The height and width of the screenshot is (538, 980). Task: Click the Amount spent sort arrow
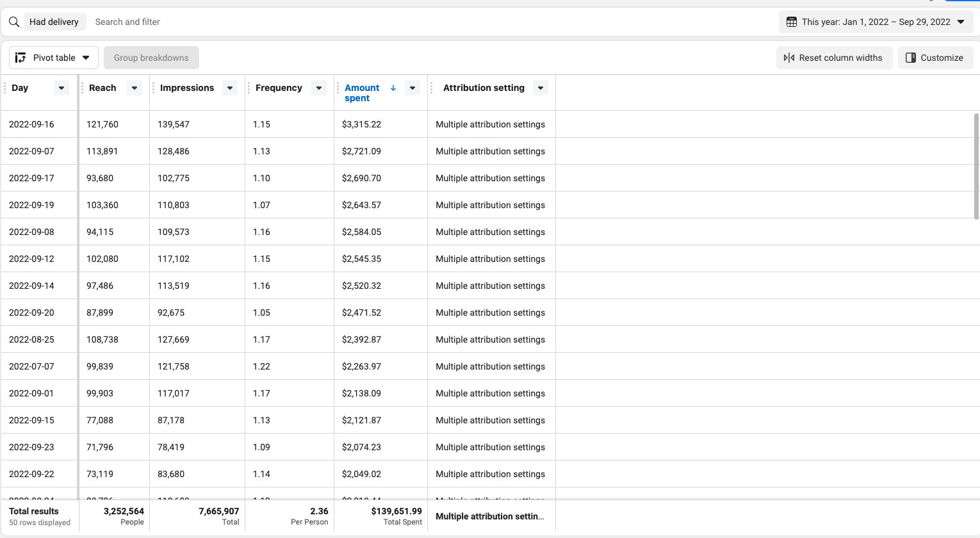pos(393,88)
